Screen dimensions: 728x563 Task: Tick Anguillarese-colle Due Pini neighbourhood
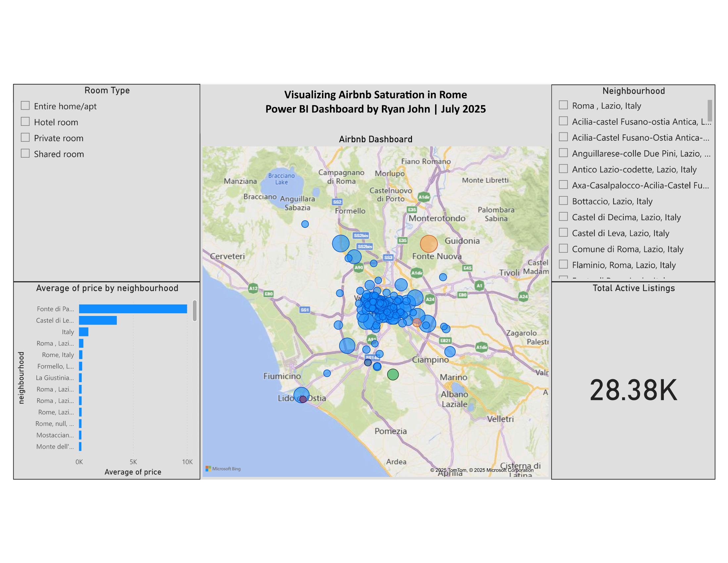563,153
